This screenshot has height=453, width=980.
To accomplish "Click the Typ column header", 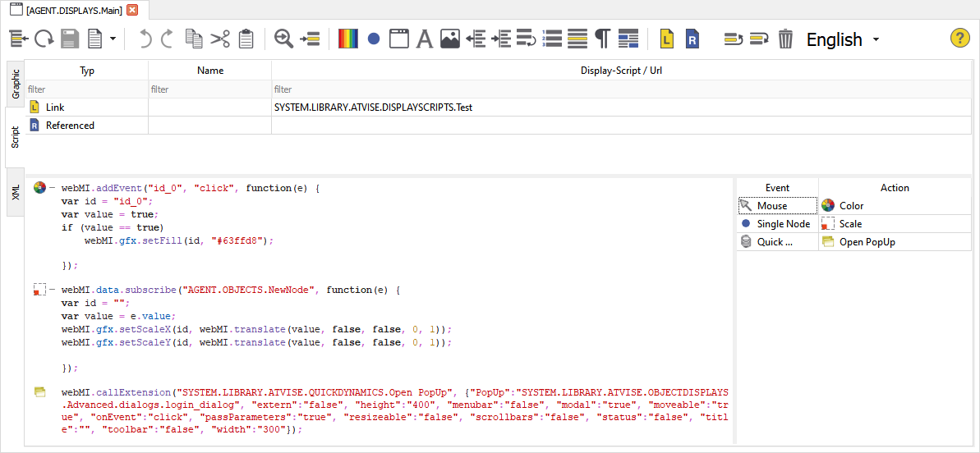I will coord(86,71).
